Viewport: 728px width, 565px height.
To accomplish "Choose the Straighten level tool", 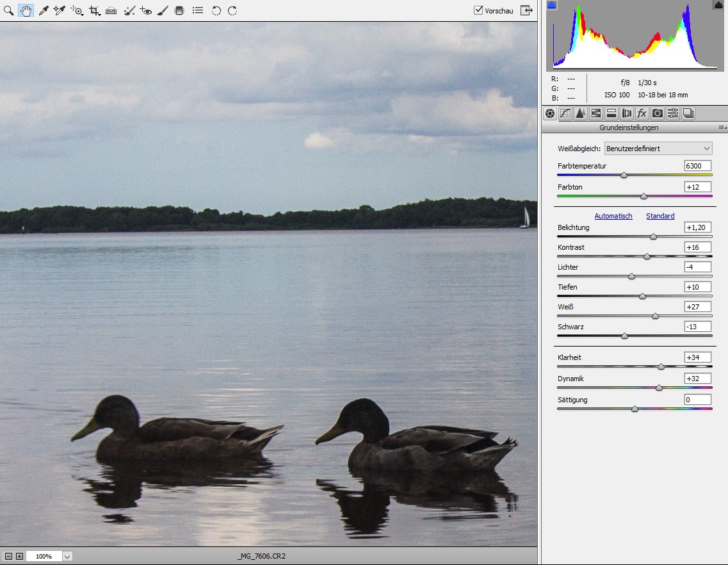I will click(111, 11).
